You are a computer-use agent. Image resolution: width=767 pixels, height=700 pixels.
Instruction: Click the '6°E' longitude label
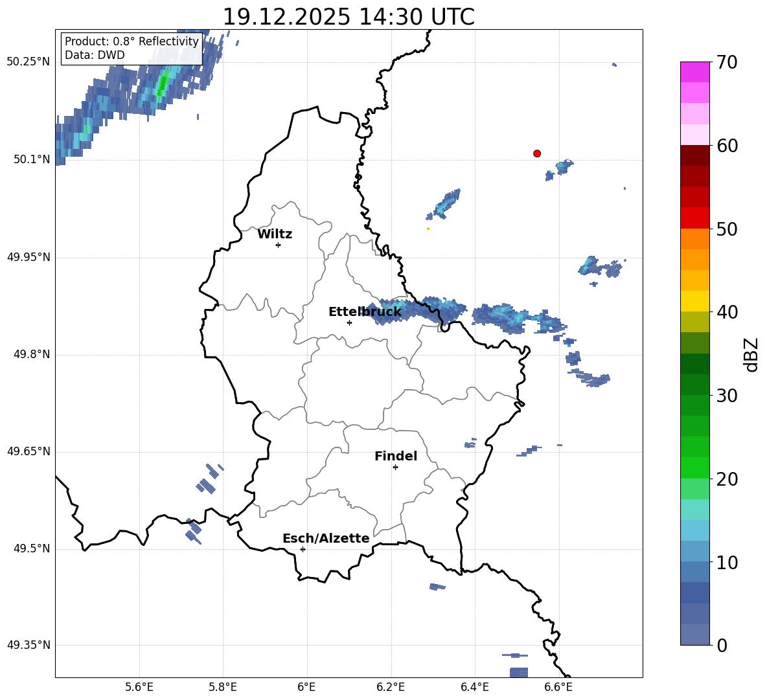pos(306,687)
